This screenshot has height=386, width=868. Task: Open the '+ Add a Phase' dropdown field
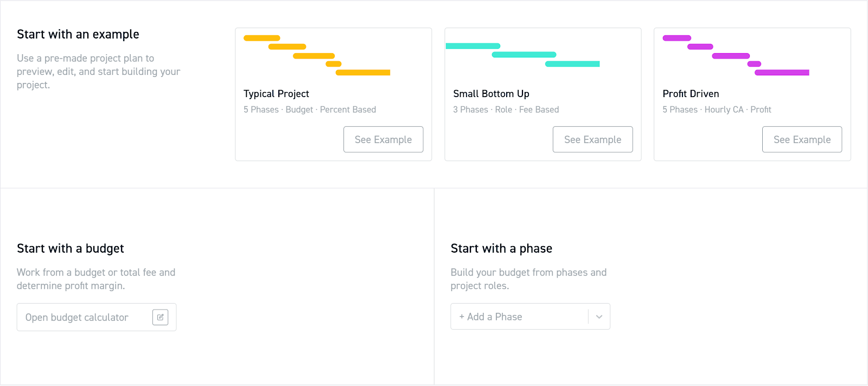click(x=520, y=317)
